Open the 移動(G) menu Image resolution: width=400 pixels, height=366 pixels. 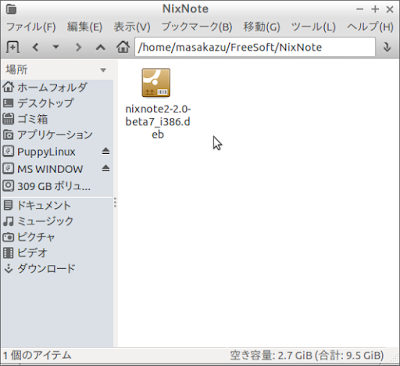click(x=262, y=27)
